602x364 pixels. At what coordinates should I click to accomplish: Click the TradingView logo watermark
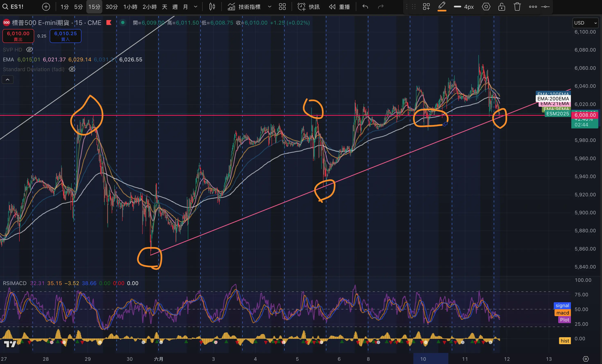pyautogui.click(x=10, y=344)
